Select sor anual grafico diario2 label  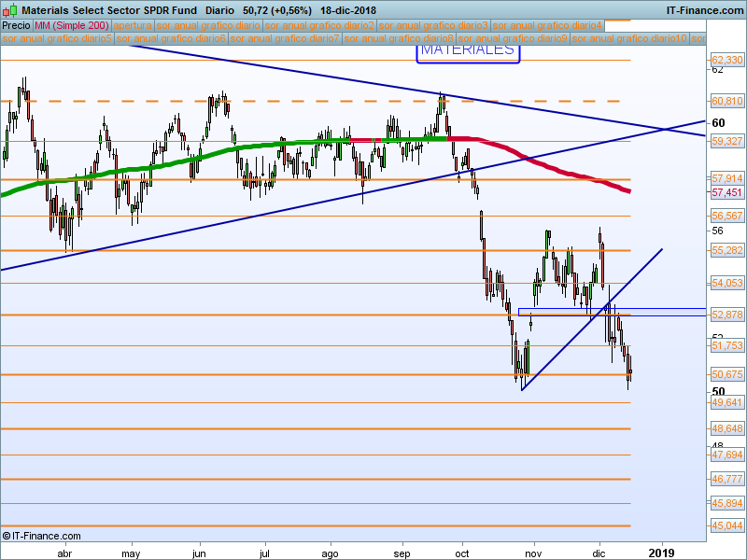tap(321, 26)
